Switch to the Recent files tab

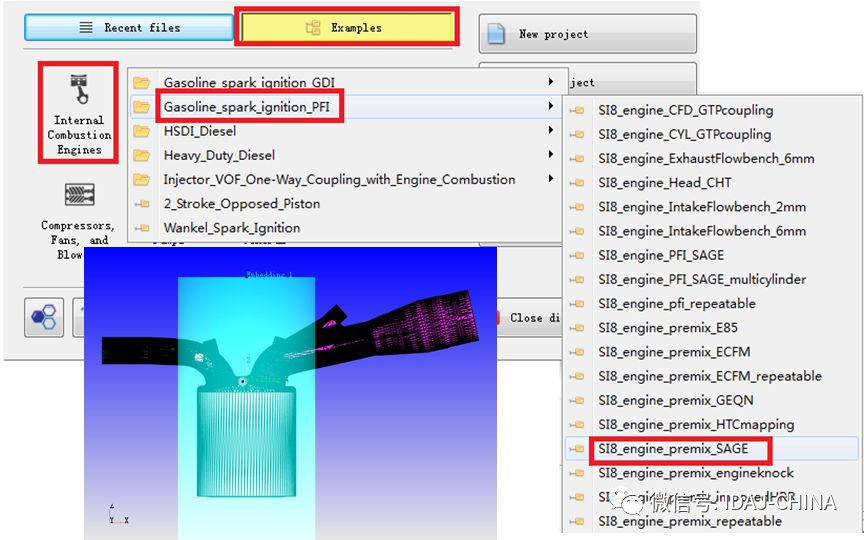(129, 28)
